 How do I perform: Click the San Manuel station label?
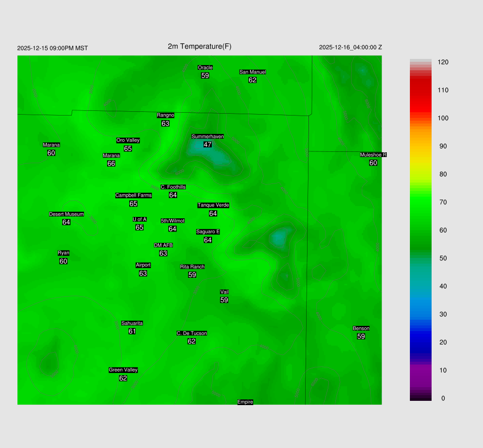point(252,72)
